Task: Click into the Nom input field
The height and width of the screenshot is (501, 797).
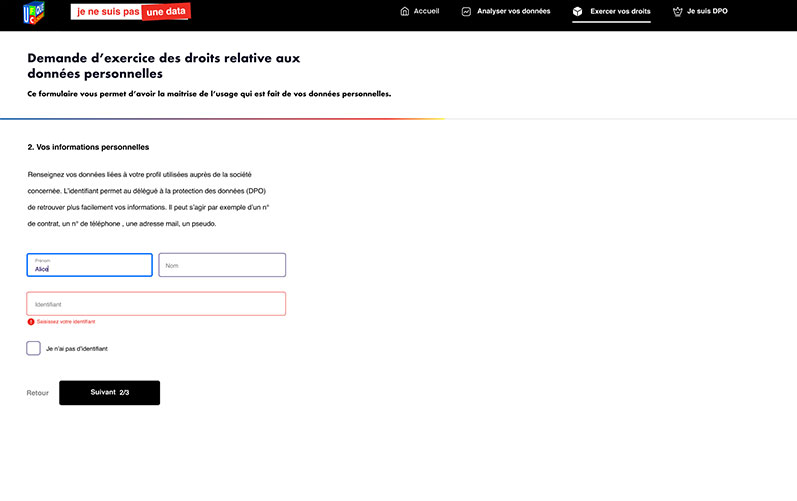Action: coord(222,265)
